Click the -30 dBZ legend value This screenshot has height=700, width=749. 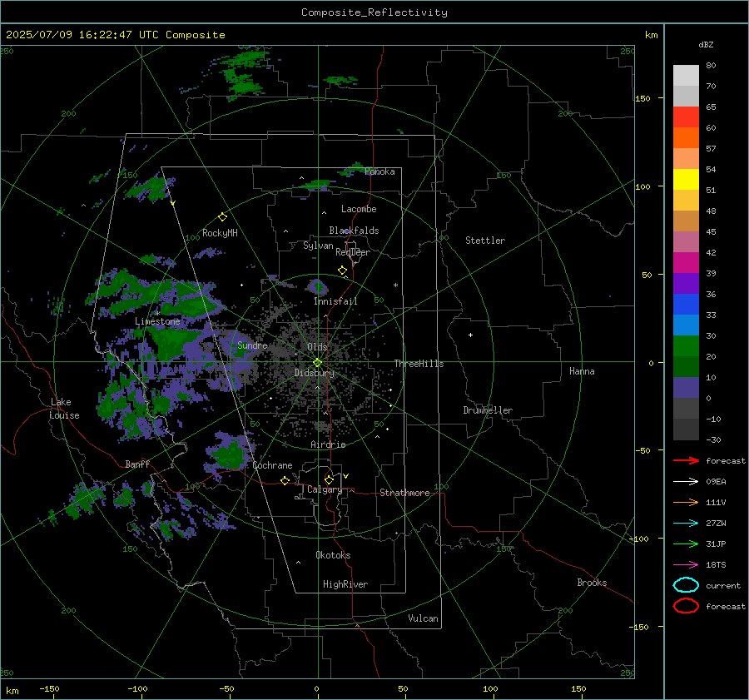(713, 439)
